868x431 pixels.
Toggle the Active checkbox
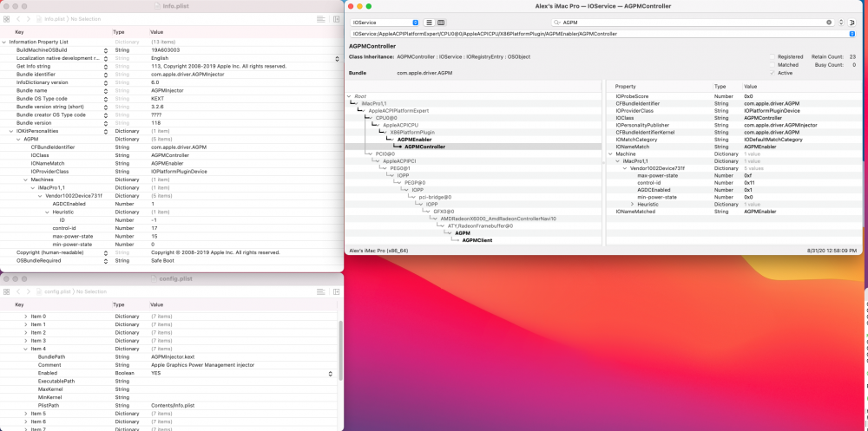tap(773, 73)
